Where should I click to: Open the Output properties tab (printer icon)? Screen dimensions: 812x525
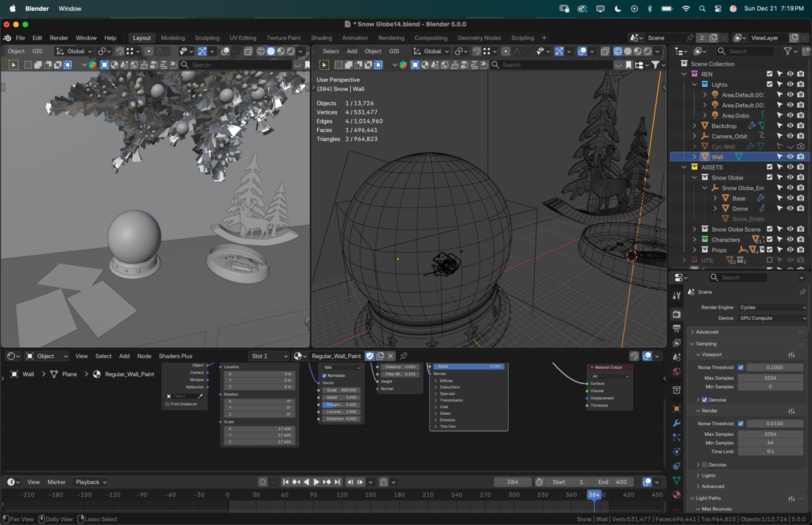pos(676,328)
